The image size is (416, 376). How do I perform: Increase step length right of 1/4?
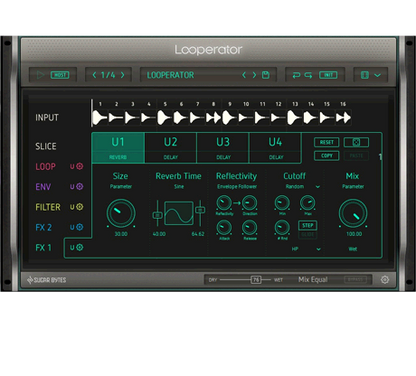(123, 75)
